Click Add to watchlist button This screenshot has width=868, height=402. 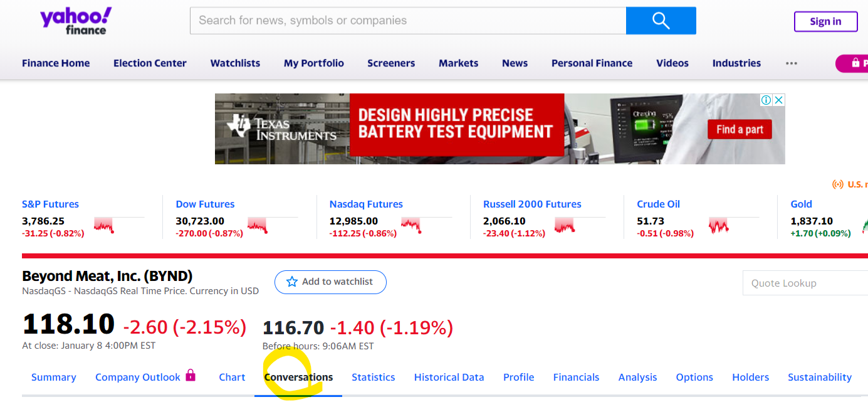click(330, 282)
